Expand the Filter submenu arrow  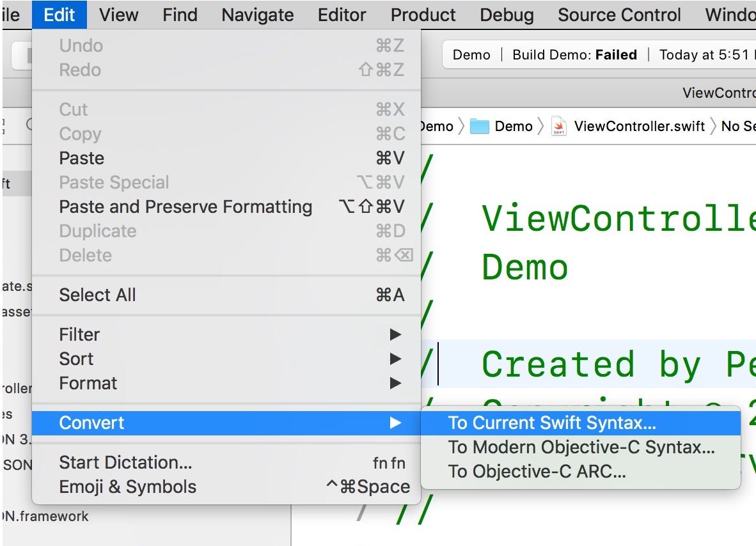[x=395, y=334]
